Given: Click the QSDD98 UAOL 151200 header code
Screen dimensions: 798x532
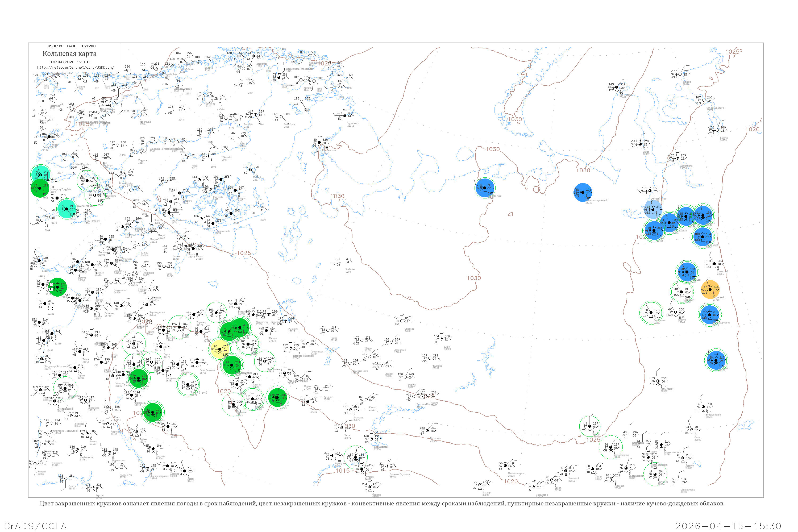Looking at the screenshot, I should coord(71,46).
